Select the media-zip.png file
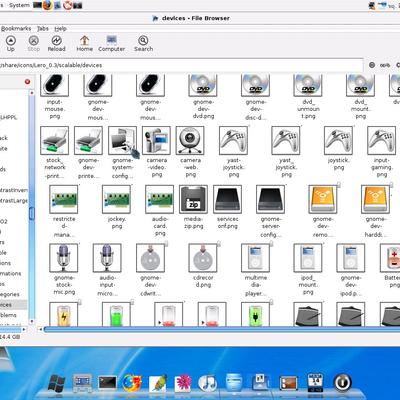 click(x=193, y=199)
